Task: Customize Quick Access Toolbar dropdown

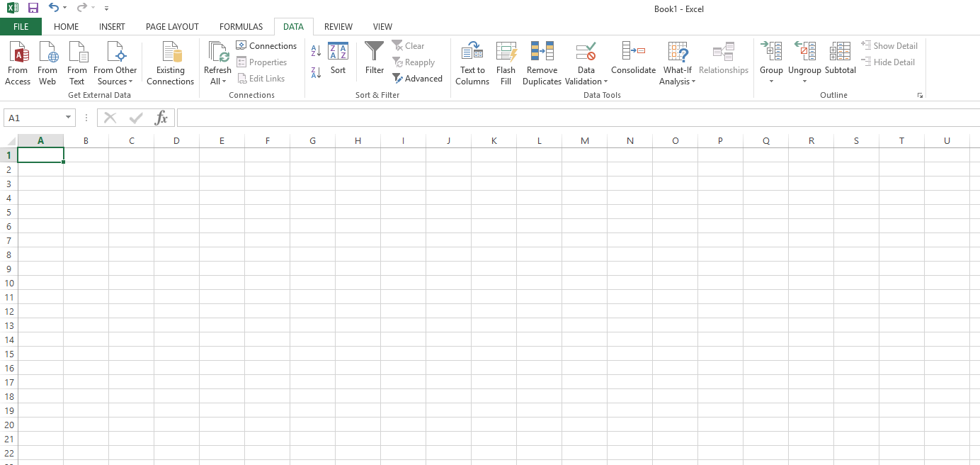Action: click(106, 8)
